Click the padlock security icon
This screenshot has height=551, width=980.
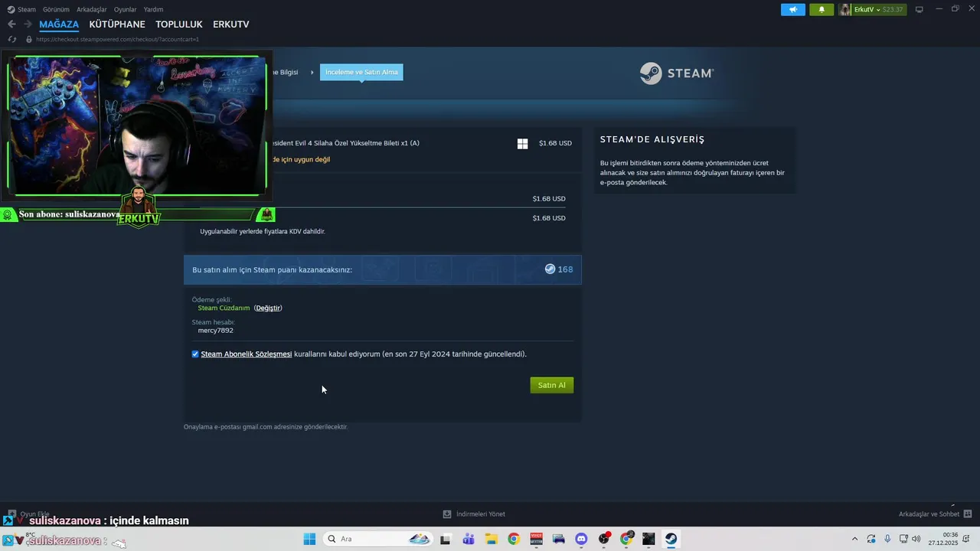pyautogui.click(x=29, y=39)
